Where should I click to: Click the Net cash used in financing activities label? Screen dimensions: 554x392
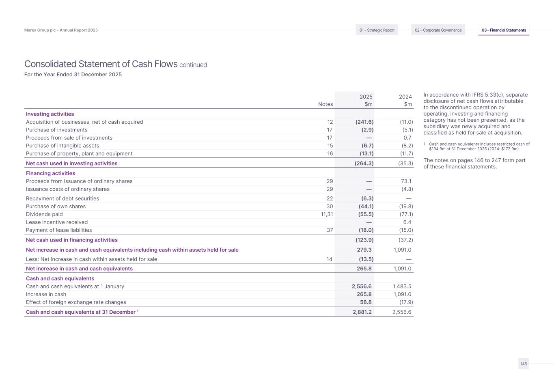click(72, 240)
